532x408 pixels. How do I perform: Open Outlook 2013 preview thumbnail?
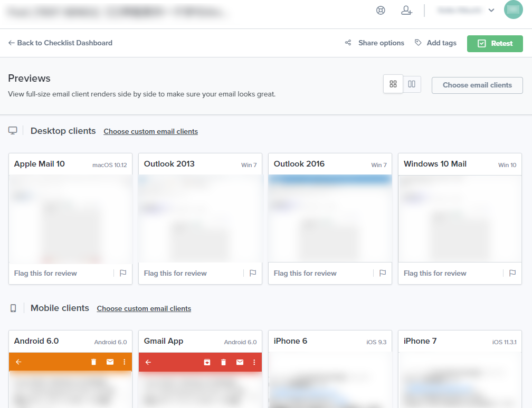pos(200,219)
